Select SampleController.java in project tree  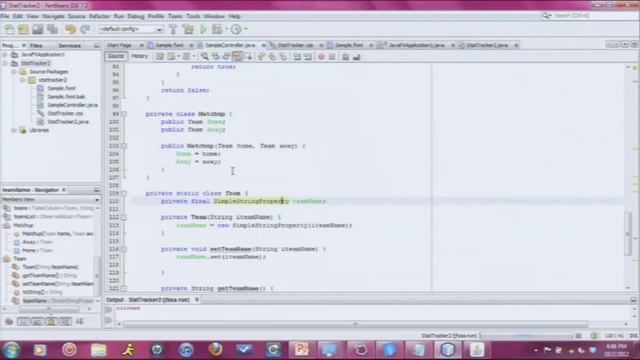[x=72, y=105]
